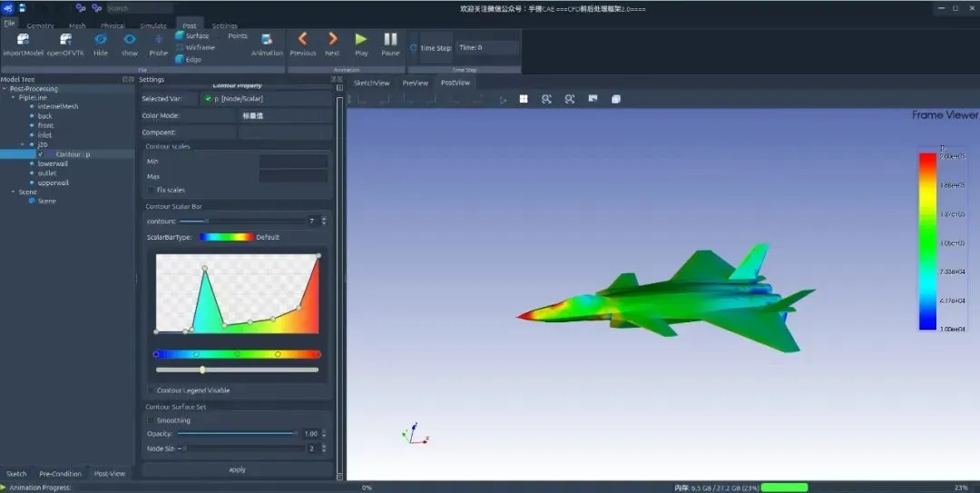Switch to Surface display mode
This screenshot has width=980, height=493.
tap(192, 35)
